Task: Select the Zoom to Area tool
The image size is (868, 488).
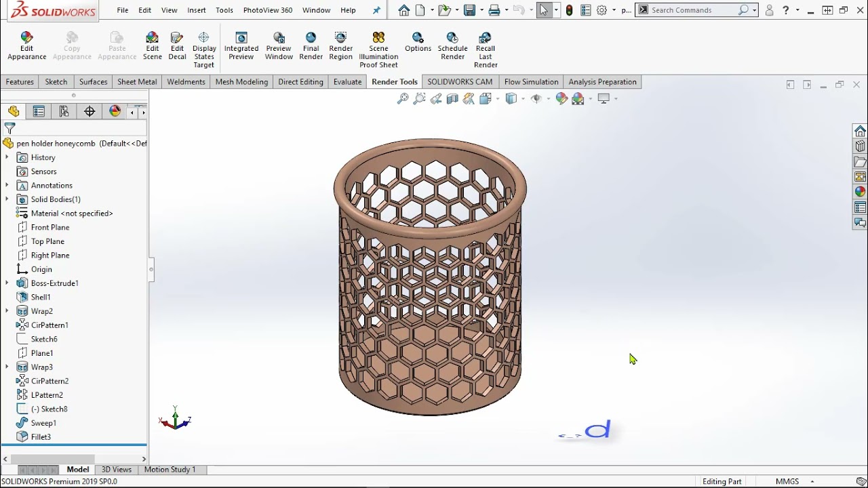Action: coord(419,99)
